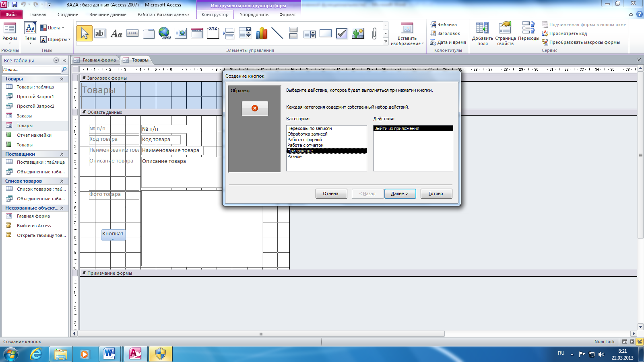The width and height of the screenshot is (644, 362).
Task: Click Отмена in the button wizard
Action: point(330,193)
